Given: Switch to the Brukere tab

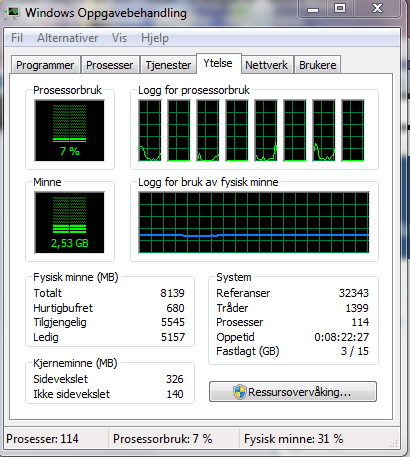Looking at the screenshot, I should tap(318, 65).
